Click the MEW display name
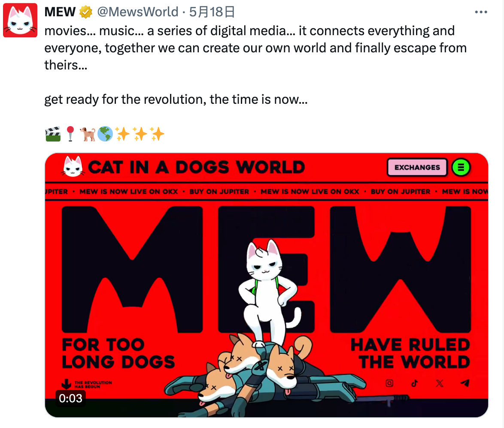 click(x=60, y=12)
